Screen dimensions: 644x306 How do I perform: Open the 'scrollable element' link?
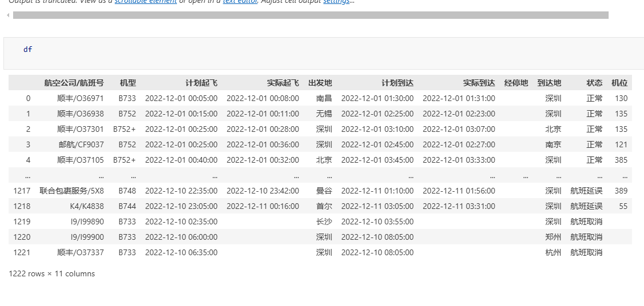coord(146,2)
